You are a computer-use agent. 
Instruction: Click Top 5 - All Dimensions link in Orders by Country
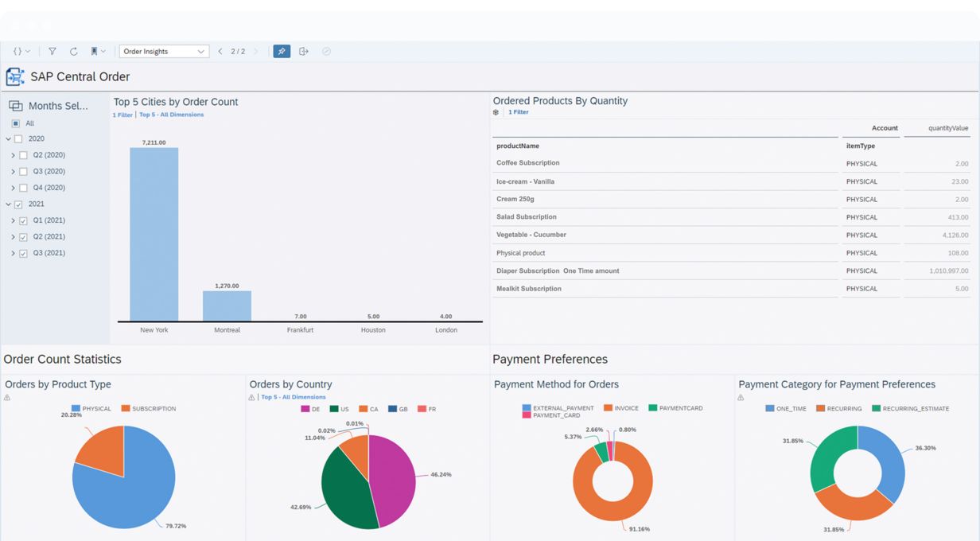tap(294, 397)
